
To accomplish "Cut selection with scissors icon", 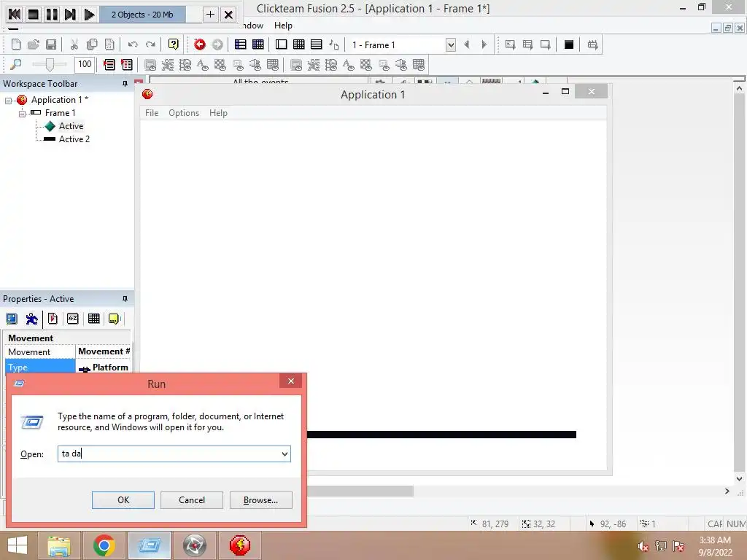I will pyautogui.click(x=74, y=44).
